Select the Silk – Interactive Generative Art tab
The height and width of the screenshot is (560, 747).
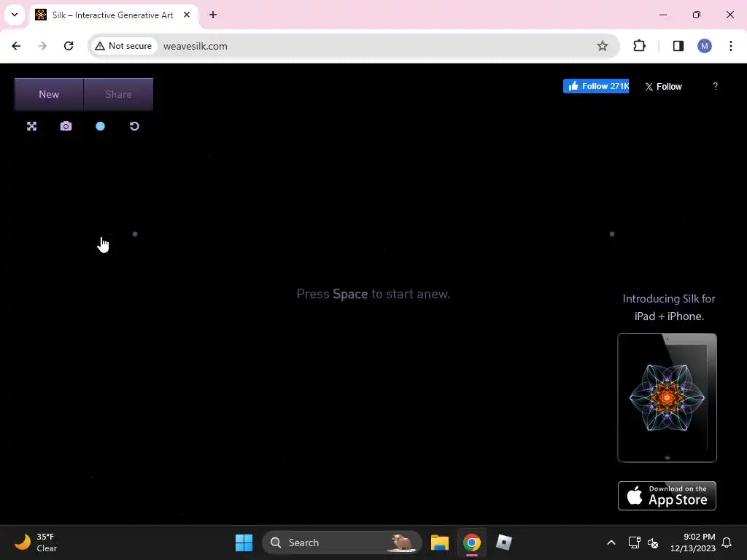[113, 15]
